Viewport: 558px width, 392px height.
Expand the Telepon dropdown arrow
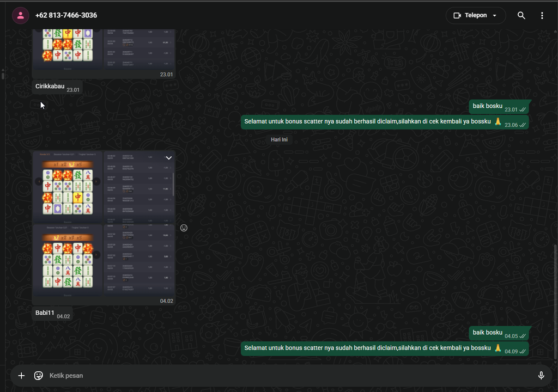coord(495,15)
